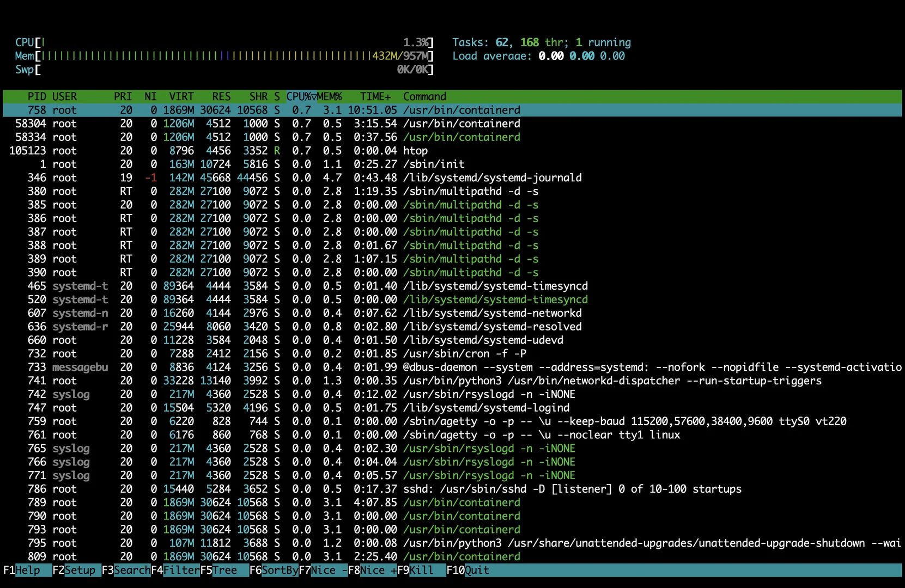Click CPU% sorted column header
This screenshot has height=588, width=905.
click(x=301, y=96)
